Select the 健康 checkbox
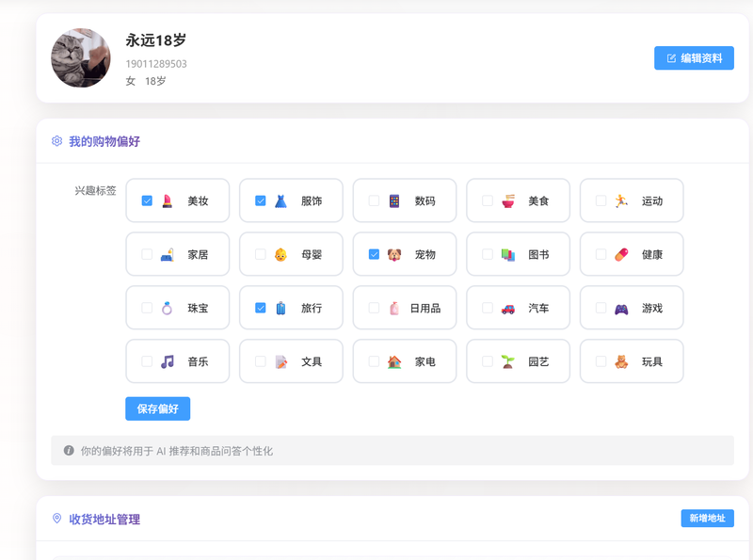 pos(601,254)
